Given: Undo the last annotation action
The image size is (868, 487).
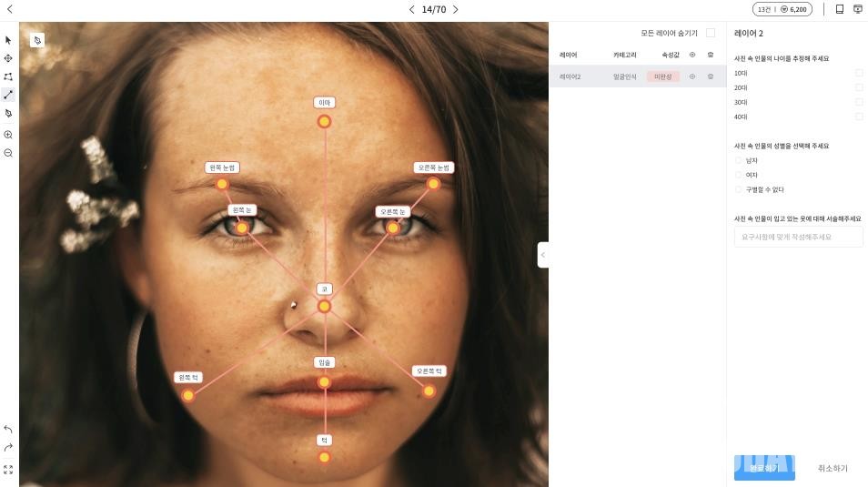Looking at the screenshot, I should click(8, 429).
